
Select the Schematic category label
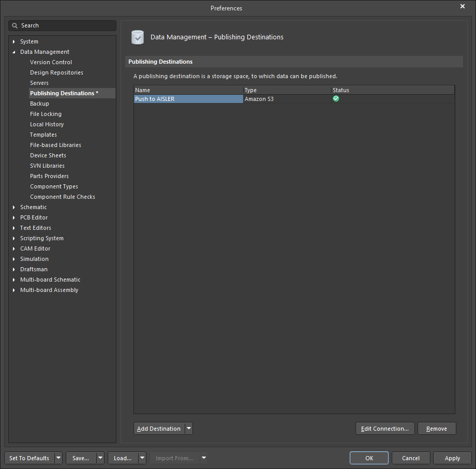pyautogui.click(x=34, y=207)
